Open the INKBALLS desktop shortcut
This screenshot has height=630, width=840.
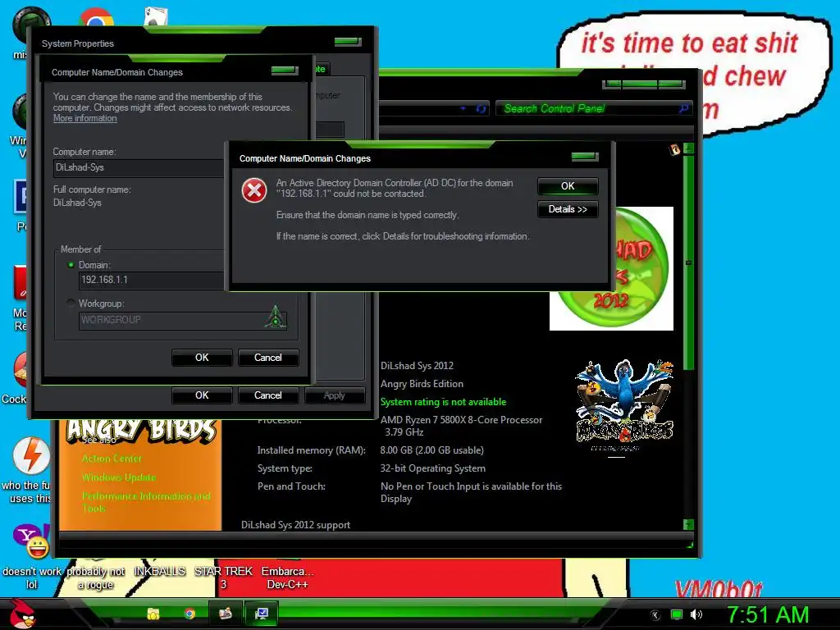coord(160,572)
